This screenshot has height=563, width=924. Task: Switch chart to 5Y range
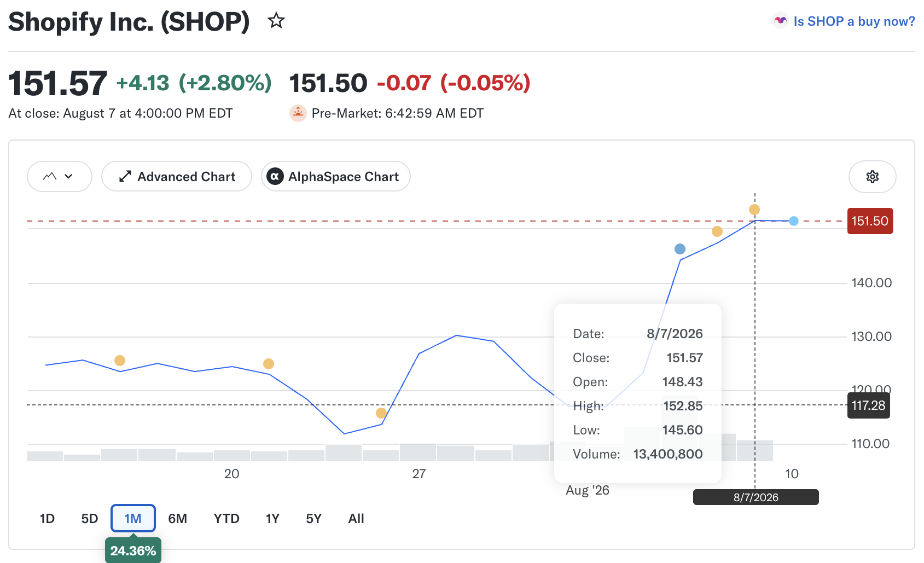(x=313, y=519)
